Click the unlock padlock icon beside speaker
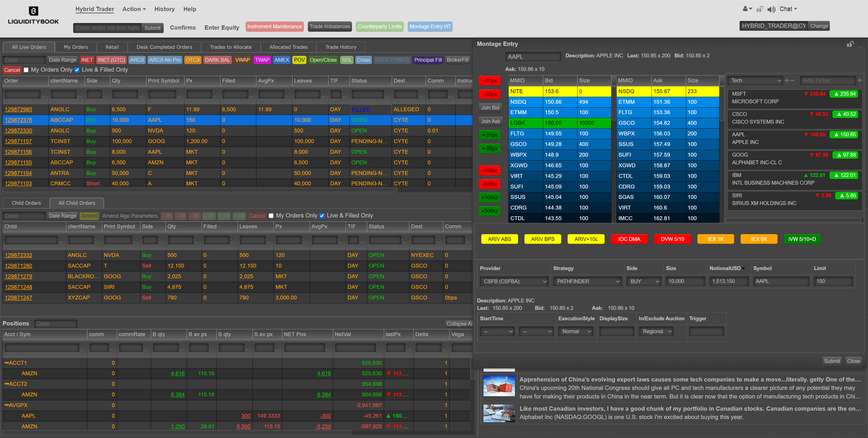868x438 pixels. [x=759, y=9]
